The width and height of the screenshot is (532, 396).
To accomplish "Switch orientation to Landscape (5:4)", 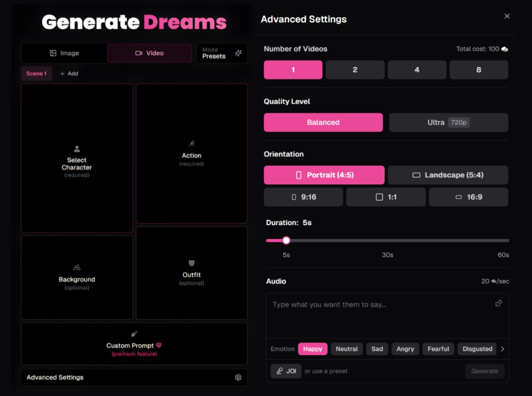I will (x=448, y=175).
